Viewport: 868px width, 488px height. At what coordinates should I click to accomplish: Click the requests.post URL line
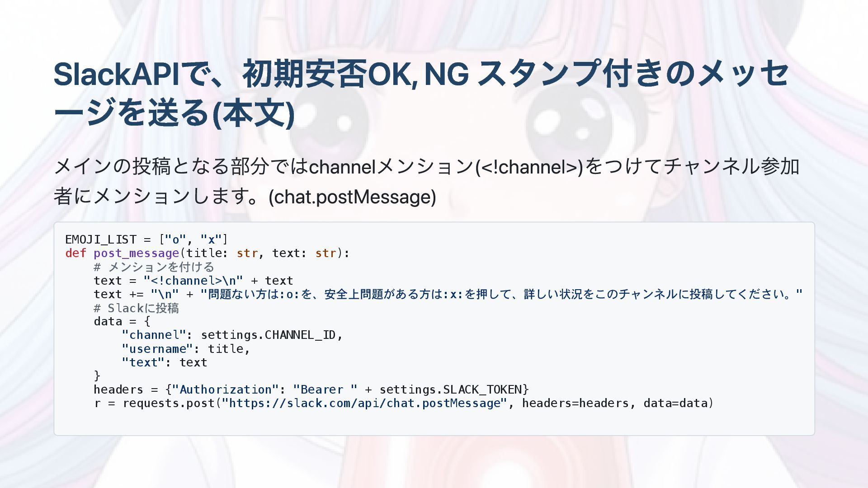click(x=404, y=403)
